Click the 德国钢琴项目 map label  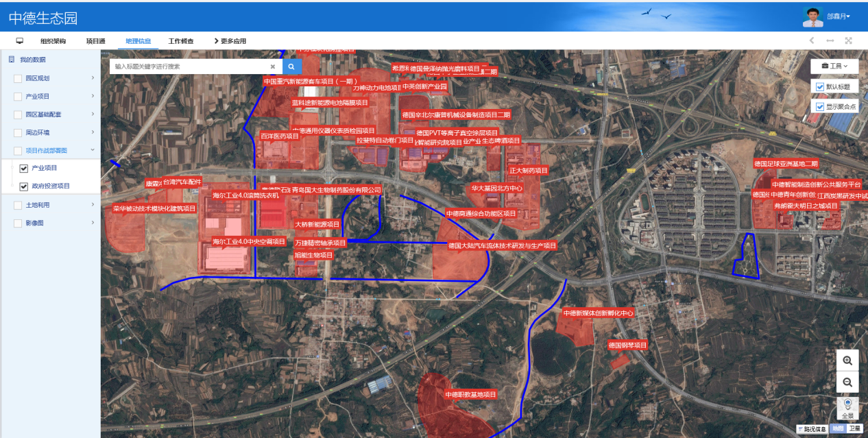pos(628,345)
